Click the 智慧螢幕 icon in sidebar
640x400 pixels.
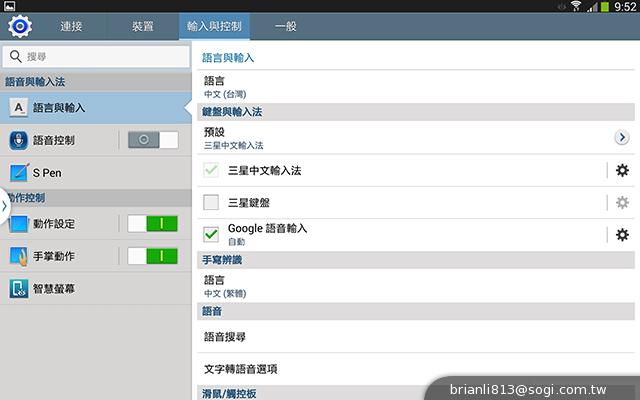19,289
